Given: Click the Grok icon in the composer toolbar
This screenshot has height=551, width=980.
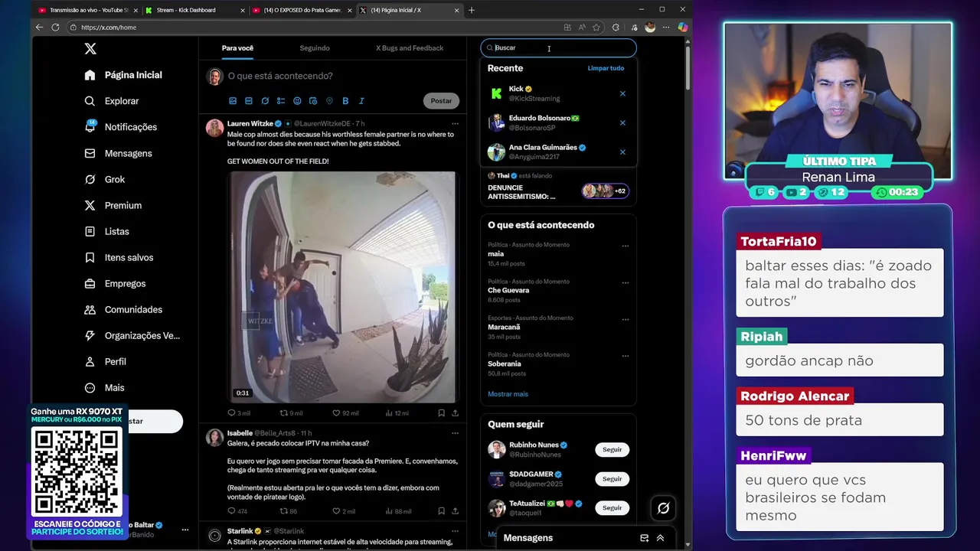Looking at the screenshot, I should (x=265, y=101).
